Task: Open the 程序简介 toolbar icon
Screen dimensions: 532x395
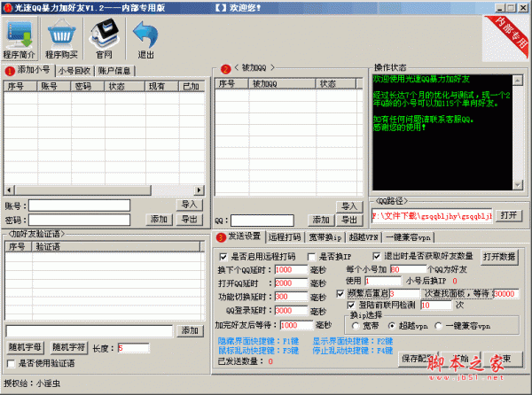Action: tap(20, 39)
